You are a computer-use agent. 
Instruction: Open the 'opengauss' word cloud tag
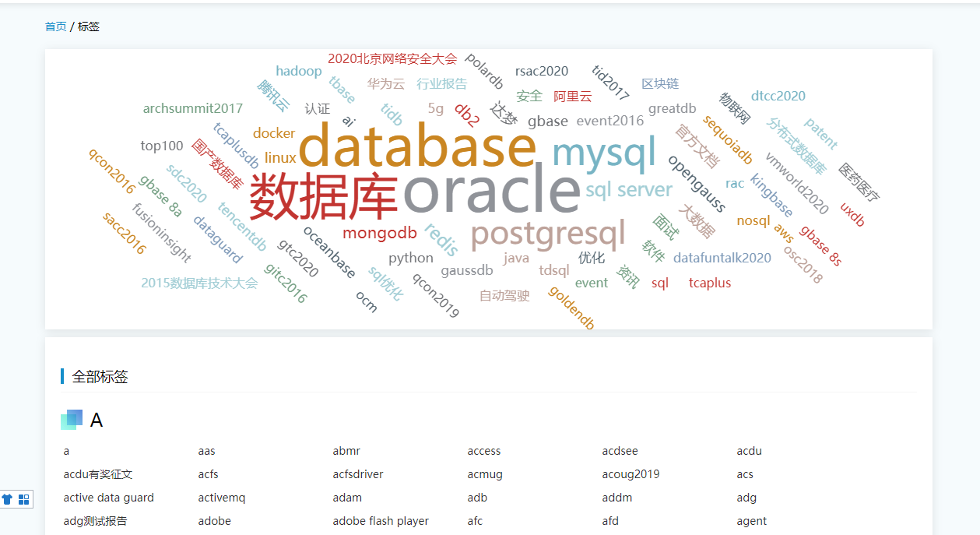pos(697,184)
